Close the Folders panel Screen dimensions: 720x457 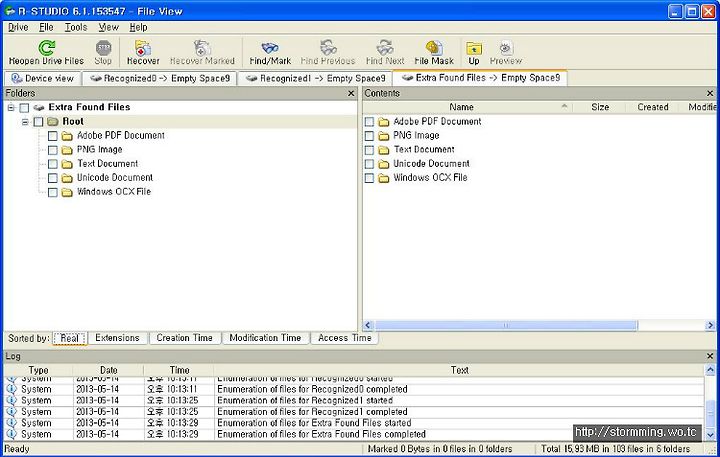351,94
